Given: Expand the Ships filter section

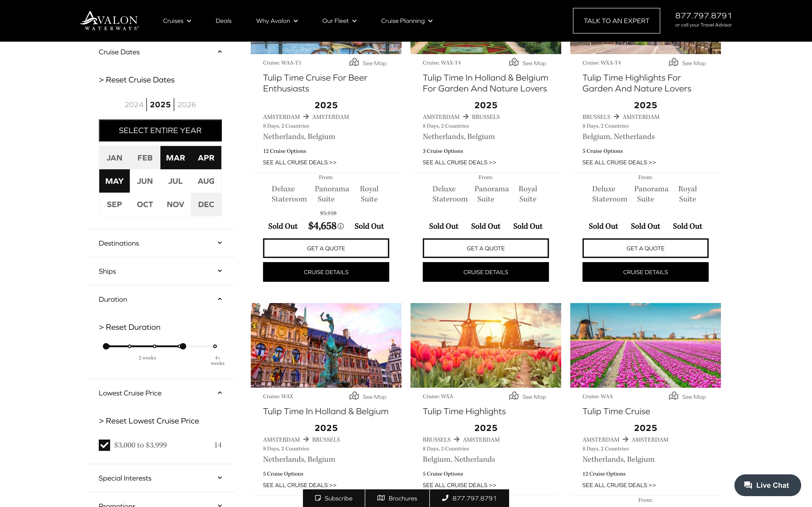Looking at the screenshot, I should pos(161,271).
